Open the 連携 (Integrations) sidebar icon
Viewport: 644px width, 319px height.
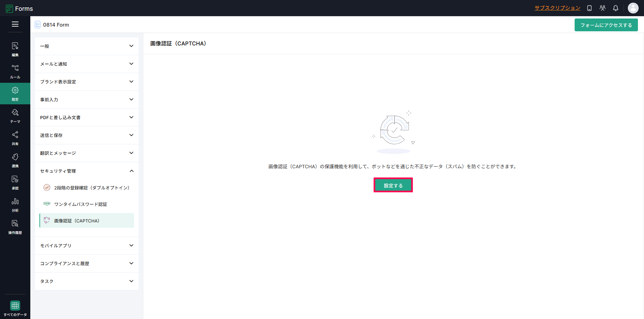(15, 160)
